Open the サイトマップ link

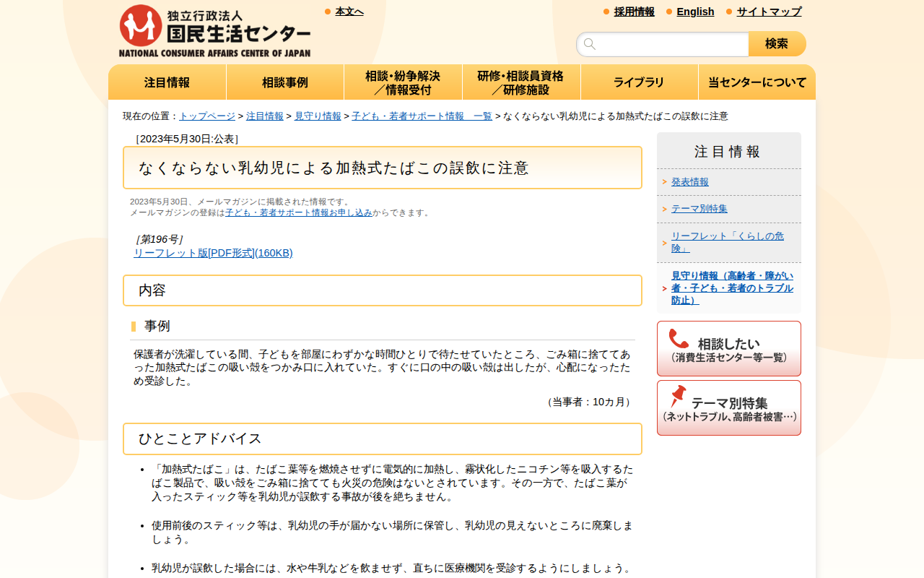[769, 12]
